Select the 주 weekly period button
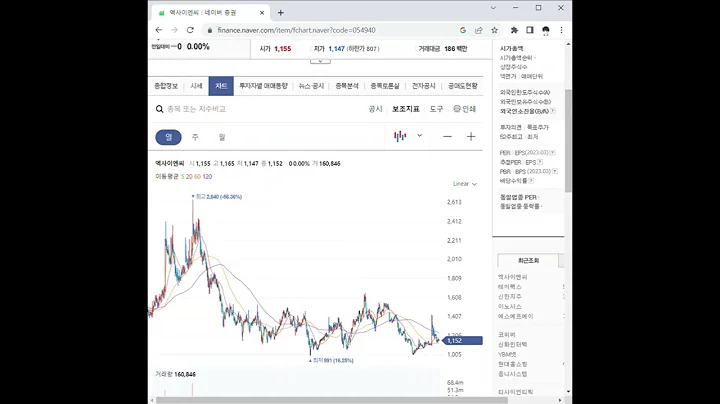 tap(195, 137)
